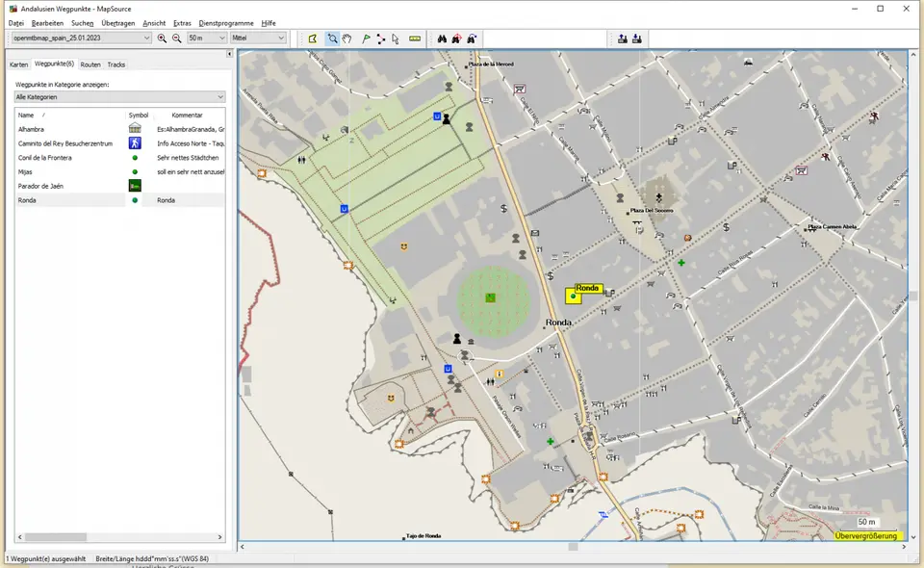
Task: Click the receive from device icon
Action: (637, 39)
